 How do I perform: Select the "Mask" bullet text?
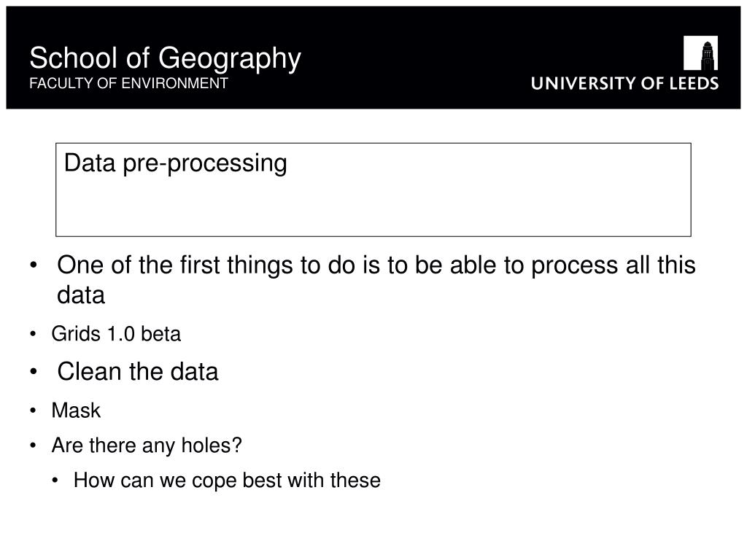pyautogui.click(x=76, y=411)
